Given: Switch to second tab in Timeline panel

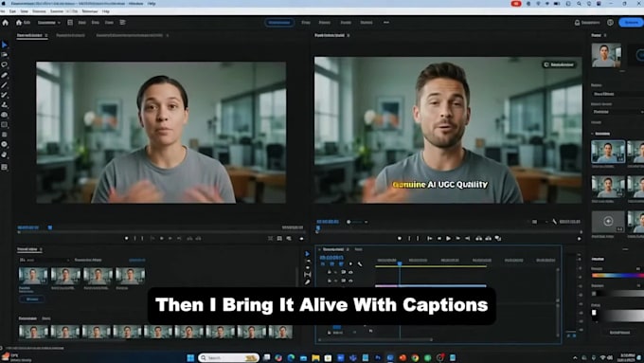Looking at the screenshot, I should [x=359, y=249].
